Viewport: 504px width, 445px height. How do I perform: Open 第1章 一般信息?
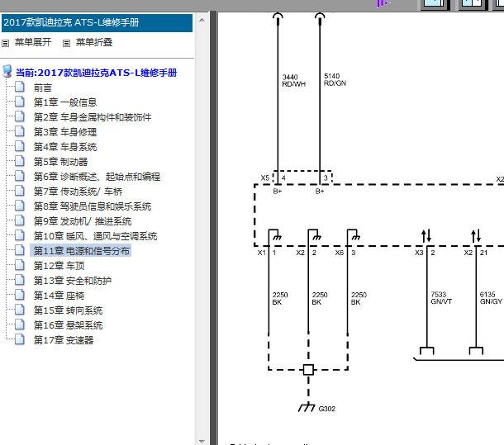65,102
